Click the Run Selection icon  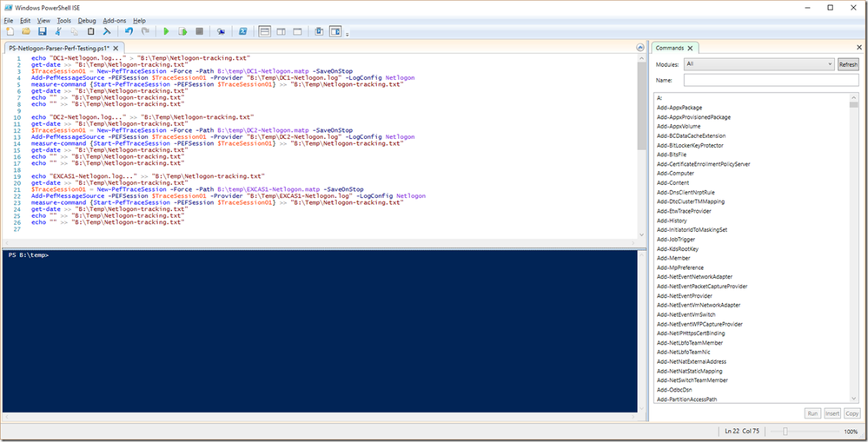click(182, 31)
